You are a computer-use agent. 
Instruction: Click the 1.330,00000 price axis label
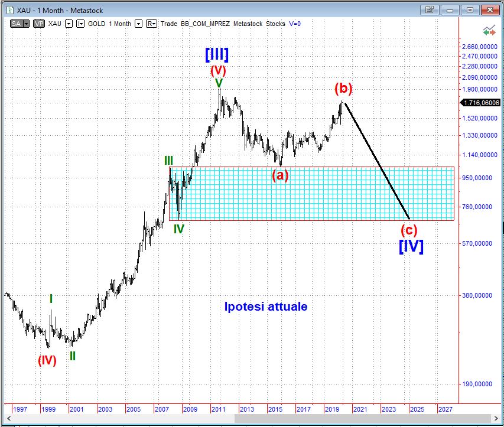click(480, 135)
